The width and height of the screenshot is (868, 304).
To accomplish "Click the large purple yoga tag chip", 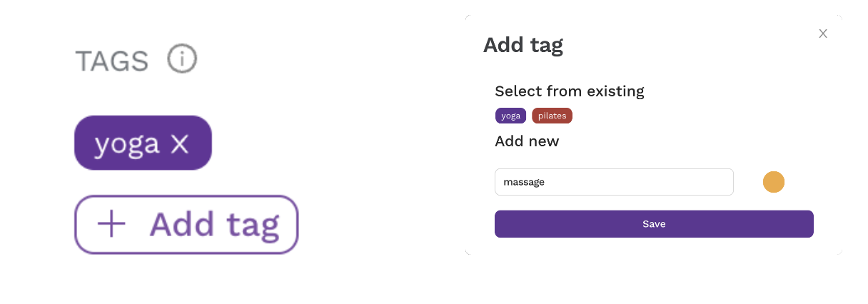I will pyautogui.click(x=143, y=143).
